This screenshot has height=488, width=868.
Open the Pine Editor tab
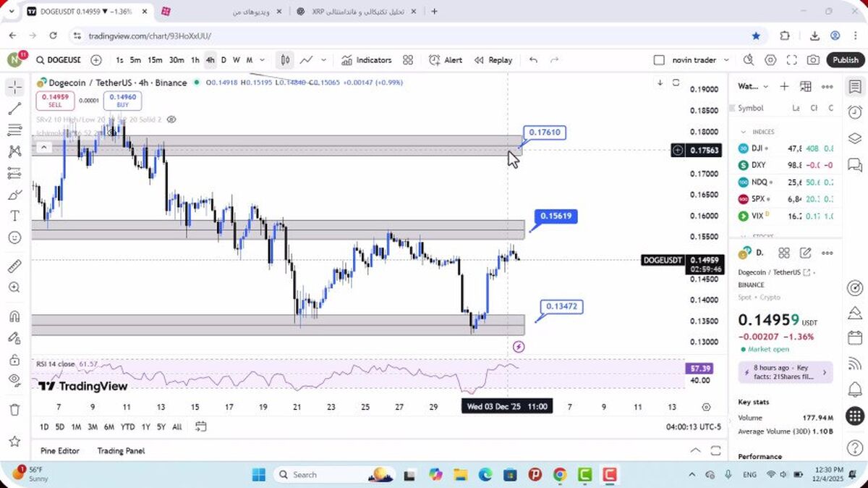click(x=60, y=451)
